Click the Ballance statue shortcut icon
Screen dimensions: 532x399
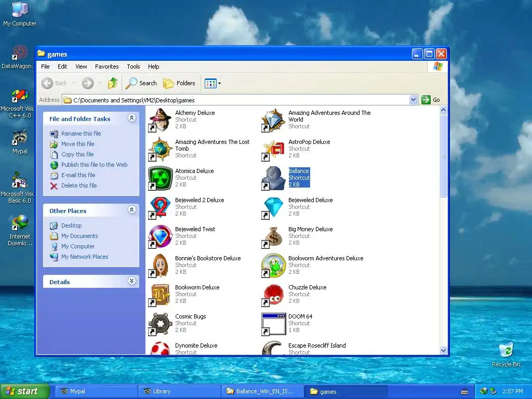[x=273, y=178]
